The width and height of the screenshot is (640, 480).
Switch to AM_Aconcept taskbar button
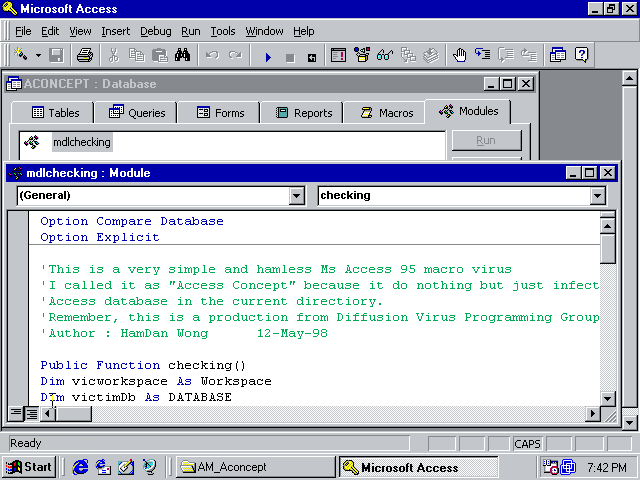tap(255, 467)
